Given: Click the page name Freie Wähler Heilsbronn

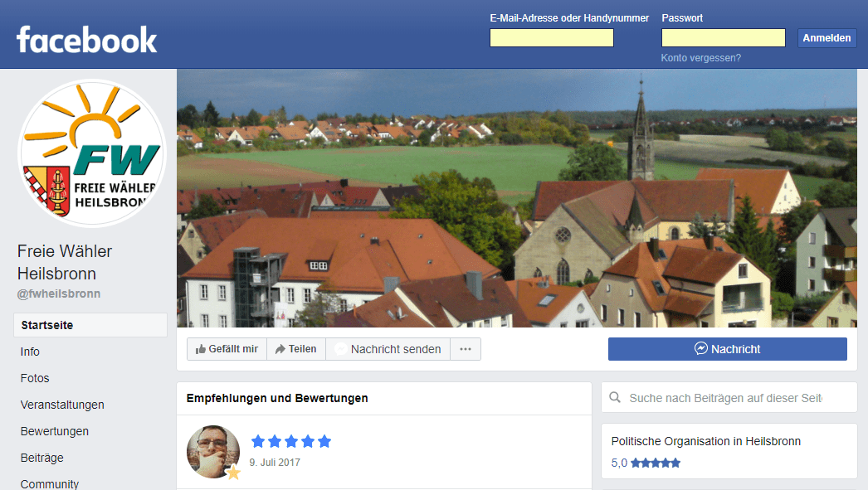Looking at the screenshot, I should coord(65,262).
